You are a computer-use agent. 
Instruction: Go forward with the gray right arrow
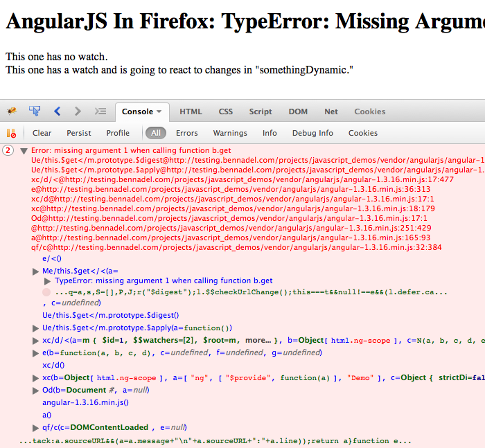click(x=78, y=111)
